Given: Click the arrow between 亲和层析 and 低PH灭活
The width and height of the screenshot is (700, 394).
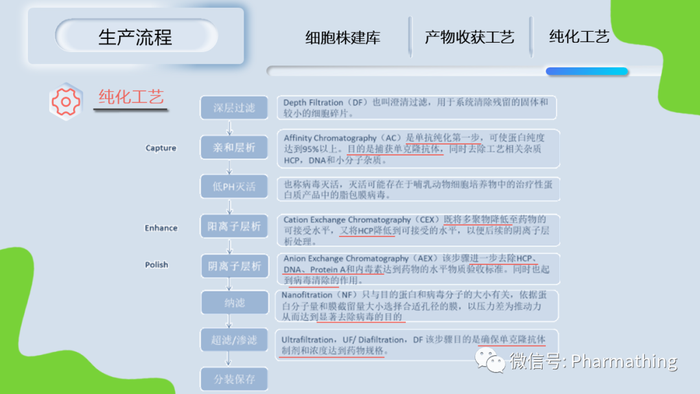Looking at the screenshot, I should tap(229, 167).
